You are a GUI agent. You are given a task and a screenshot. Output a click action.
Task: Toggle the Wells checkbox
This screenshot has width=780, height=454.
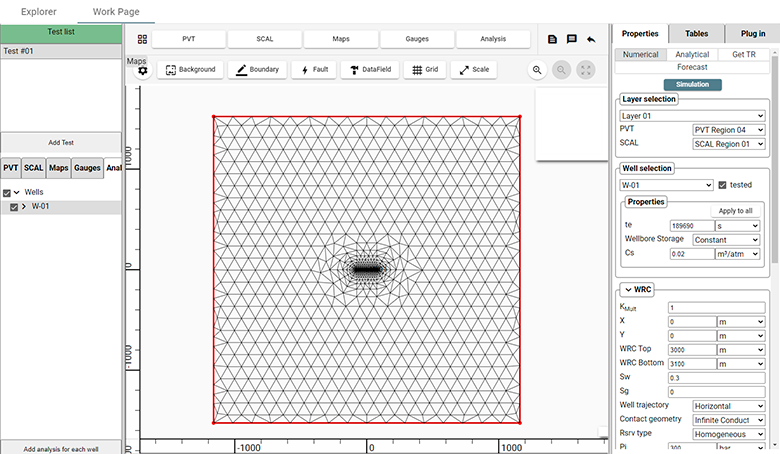point(6,193)
